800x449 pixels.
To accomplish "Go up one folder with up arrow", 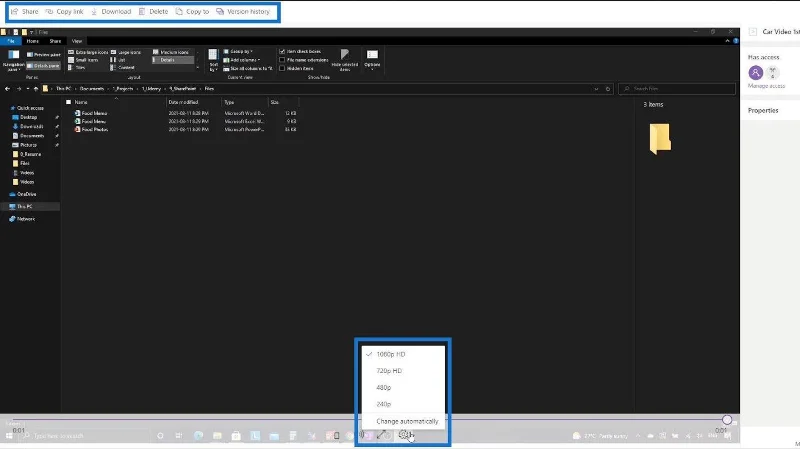I will point(36,89).
